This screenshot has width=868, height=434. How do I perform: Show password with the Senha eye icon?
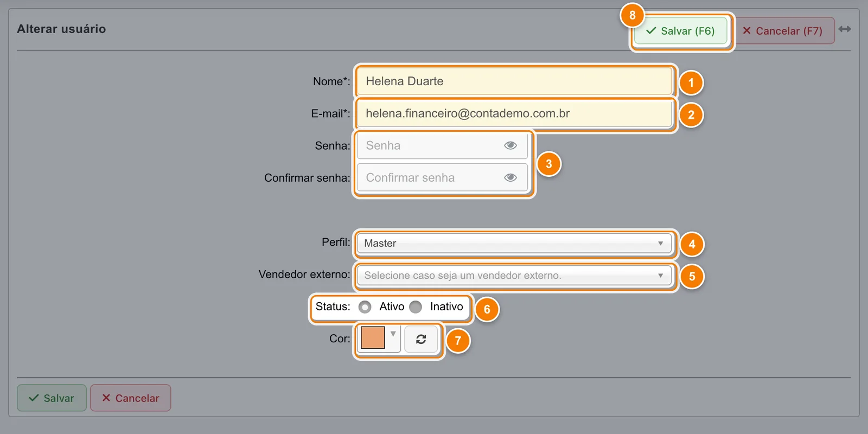pos(510,145)
